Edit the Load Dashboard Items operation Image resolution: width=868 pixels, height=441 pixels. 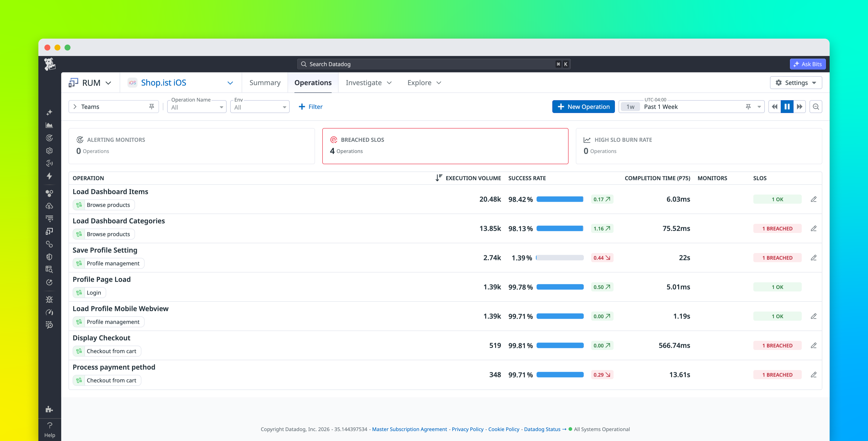tap(813, 199)
